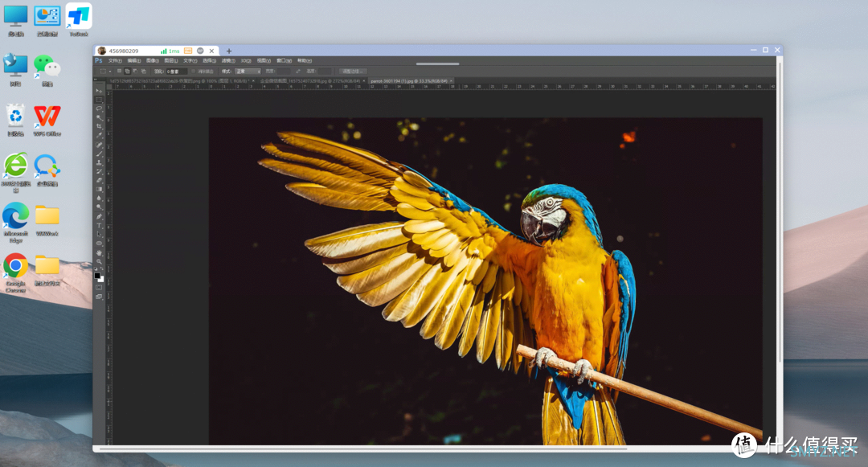Select the Lasso tool
Viewport: 868px width, 467px height.
click(99, 109)
